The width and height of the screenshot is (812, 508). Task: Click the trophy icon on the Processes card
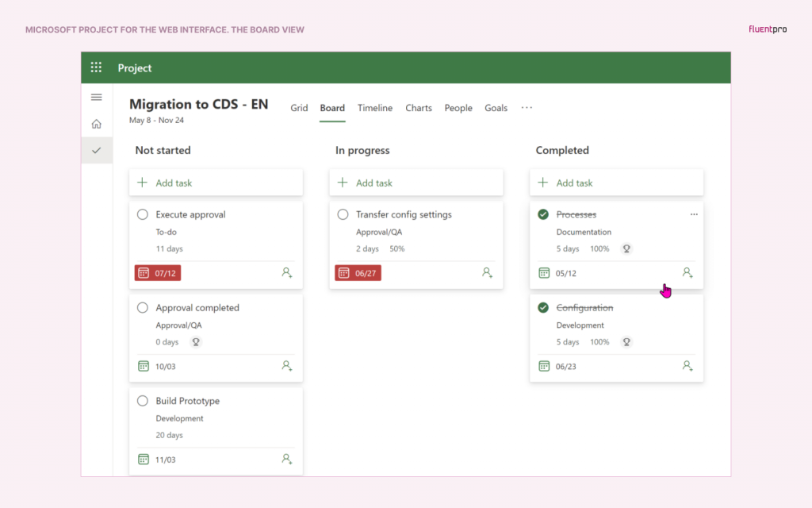pyautogui.click(x=626, y=248)
